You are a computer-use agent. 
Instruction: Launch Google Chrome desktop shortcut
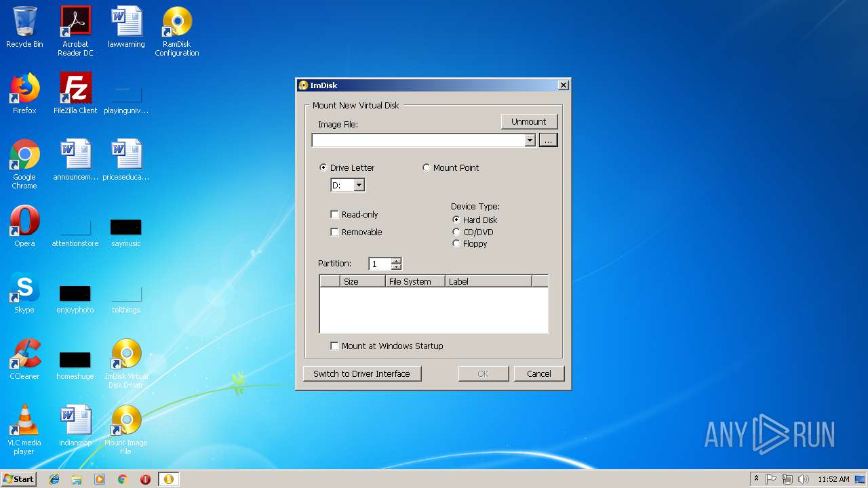tap(24, 164)
